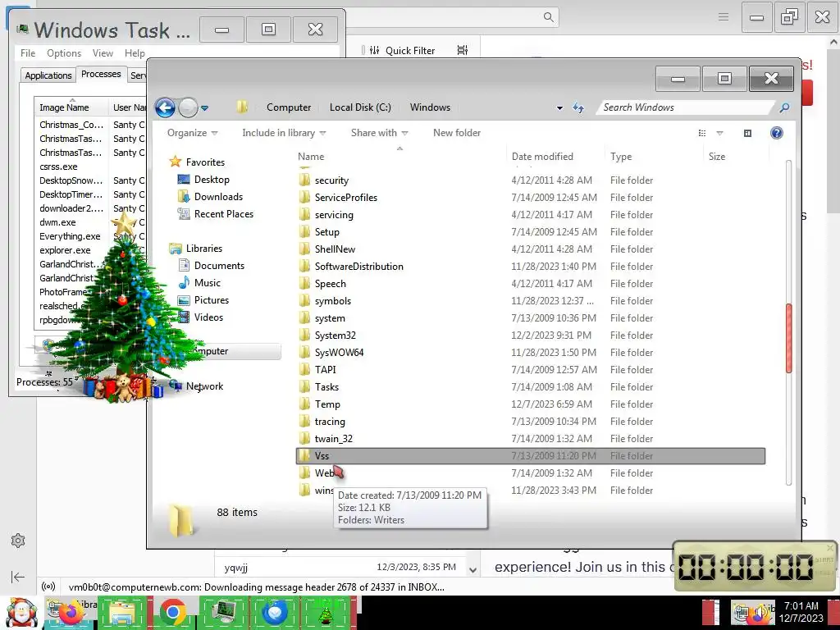The width and height of the screenshot is (840, 630).
Task: Select the TAPI folder icon
Action: pyautogui.click(x=304, y=370)
